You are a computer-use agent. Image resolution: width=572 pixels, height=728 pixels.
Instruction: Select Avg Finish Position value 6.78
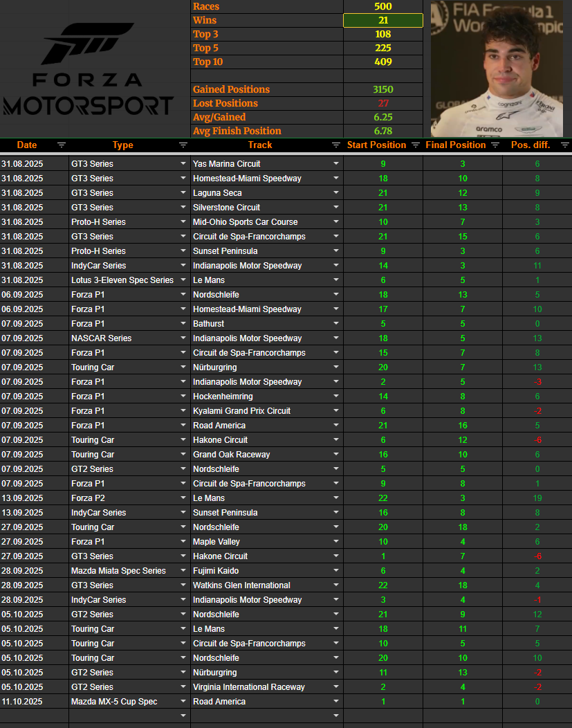383,131
